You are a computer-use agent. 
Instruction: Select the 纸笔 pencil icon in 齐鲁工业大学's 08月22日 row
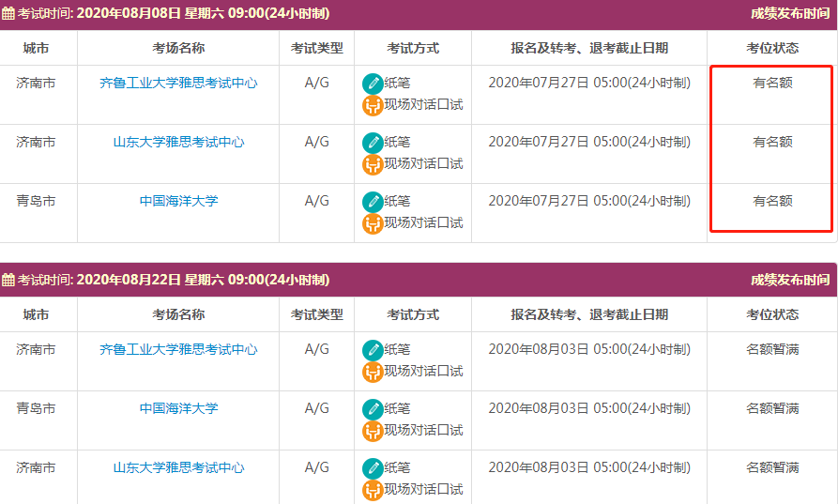[373, 350]
